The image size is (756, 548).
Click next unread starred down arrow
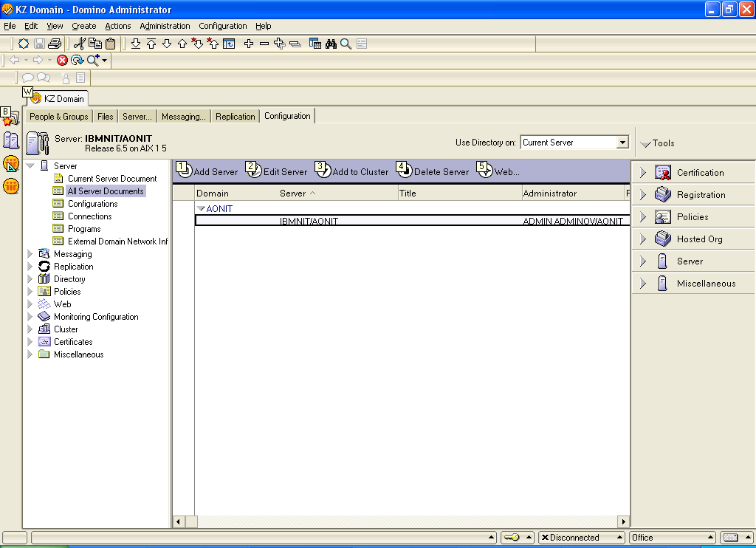pos(197,44)
